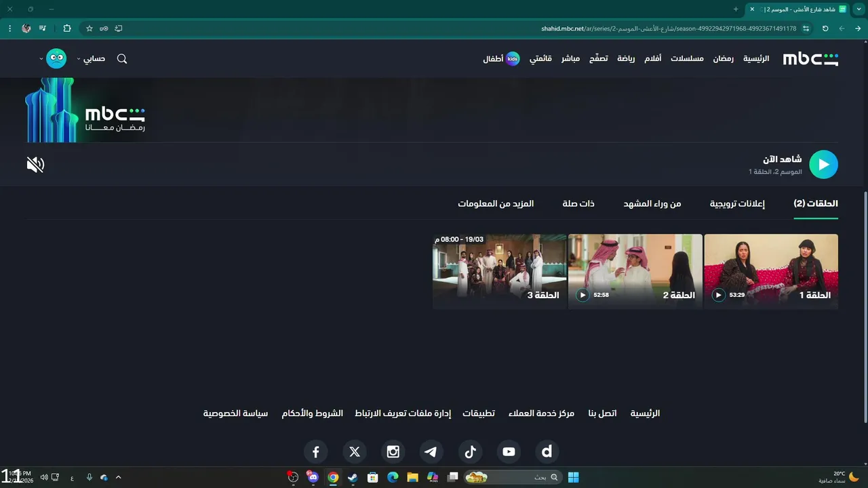868x488 pixels.
Task: Open the search magnifier in the site header
Action: [122, 59]
